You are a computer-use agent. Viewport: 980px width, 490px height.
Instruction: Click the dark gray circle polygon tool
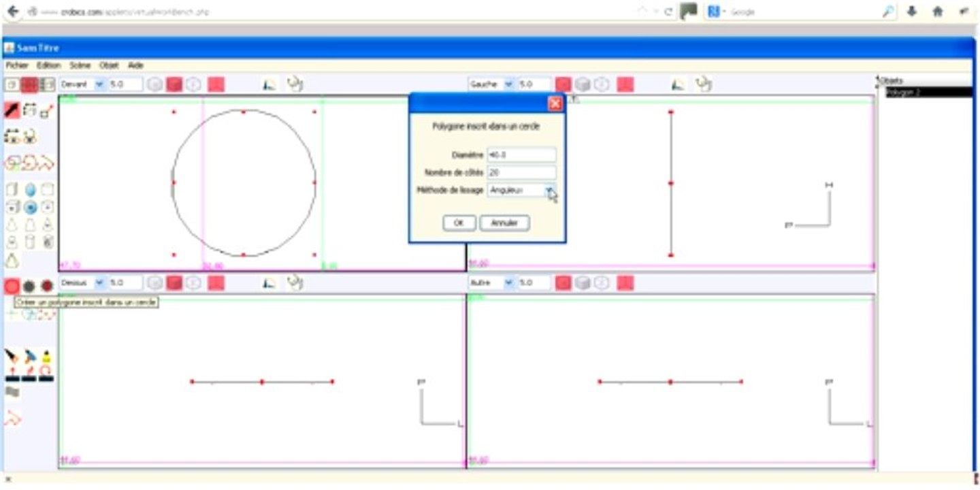pyautogui.click(x=29, y=286)
